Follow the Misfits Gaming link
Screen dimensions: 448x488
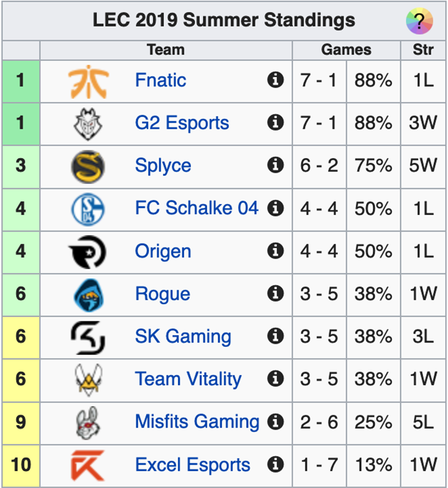click(197, 422)
